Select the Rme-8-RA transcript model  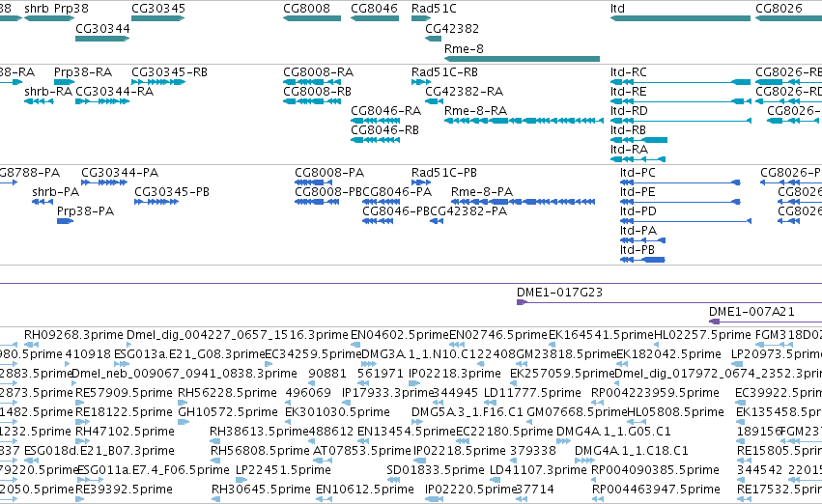click(524, 121)
